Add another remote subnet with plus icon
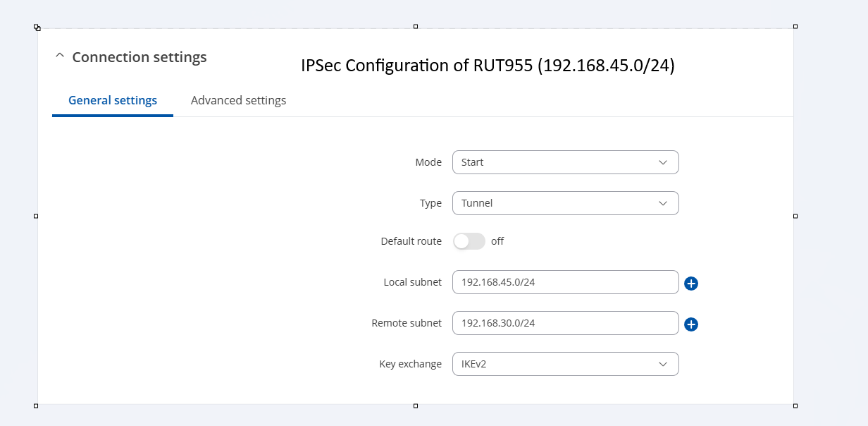Viewport: 868px width, 426px height. pyautogui.click(x=691, y=324)
